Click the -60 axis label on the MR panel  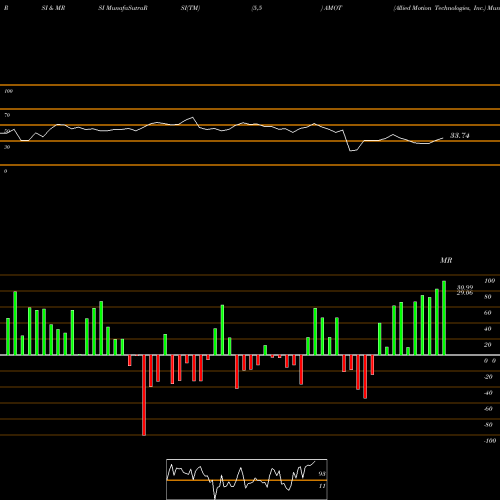tap(488, 409)
